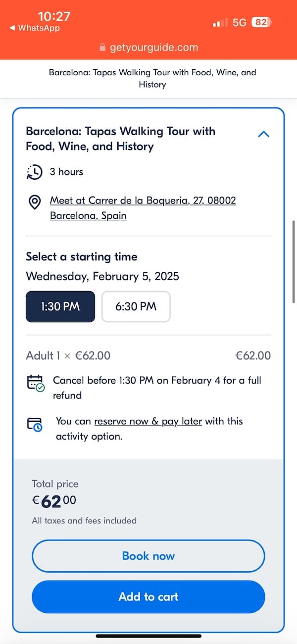Screen dimensions: 297x644
Task: Open the Carrer de la Boqueria address link
Action: pyautogui.click(x=143, y=208)
